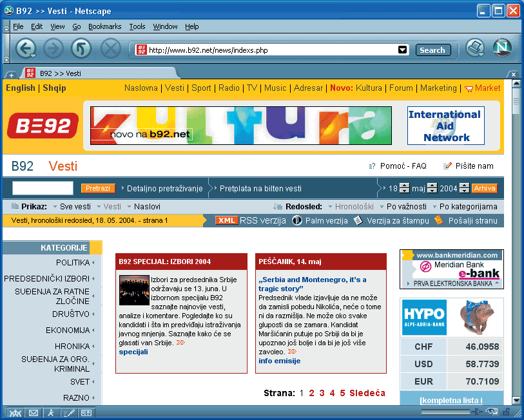Viewport: 524px width, 420px height.
Task: Click the orange Arhiva button
Action: click(484, 188)
